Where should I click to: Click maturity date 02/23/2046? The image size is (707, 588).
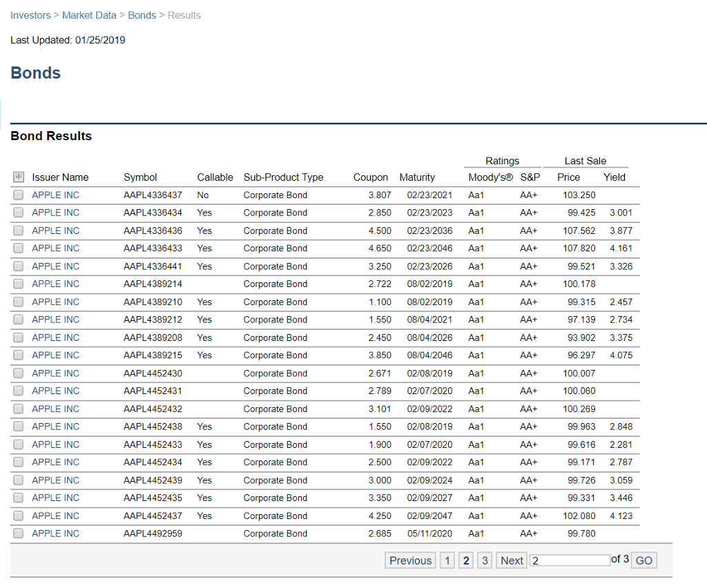[429, 248]
